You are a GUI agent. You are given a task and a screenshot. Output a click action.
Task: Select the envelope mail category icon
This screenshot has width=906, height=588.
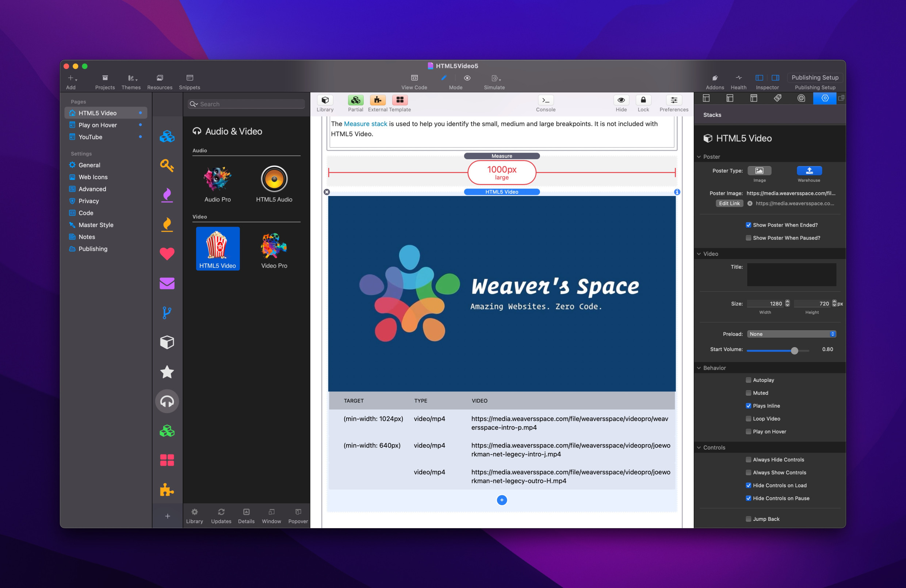pos(167,284)
